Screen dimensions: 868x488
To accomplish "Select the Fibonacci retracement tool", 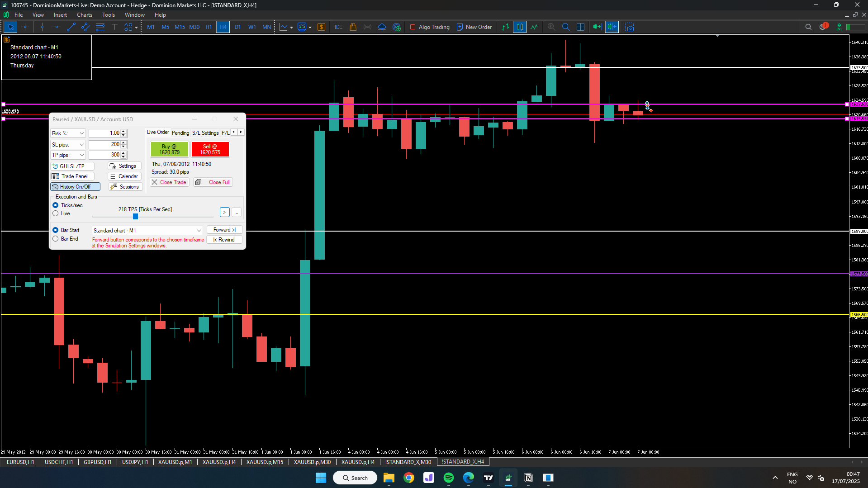I will point(100,27).
